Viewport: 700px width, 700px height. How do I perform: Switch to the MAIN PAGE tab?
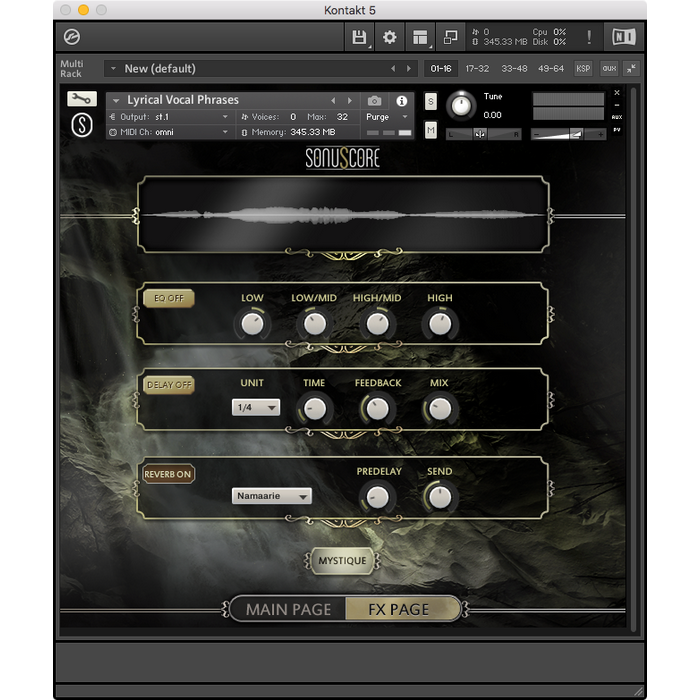tap(288, 609)
